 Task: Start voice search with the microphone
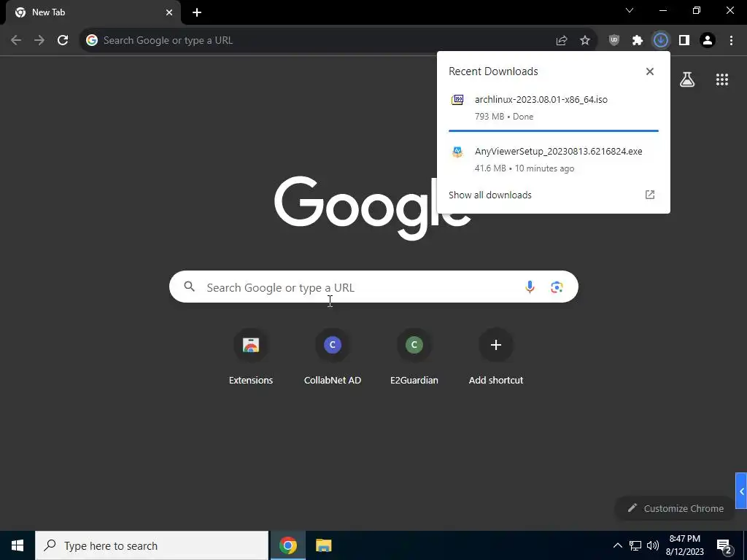[530, 287]
